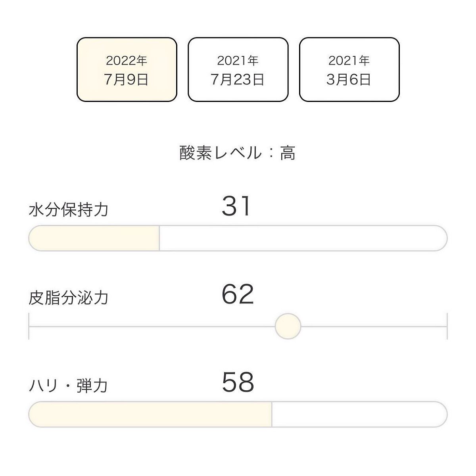The width and height of the screenshot is (476, 476).
Task: Click the left end tick of 皮脂分泌力 slider
Action: pyautogui.click(x=29, y=326)
